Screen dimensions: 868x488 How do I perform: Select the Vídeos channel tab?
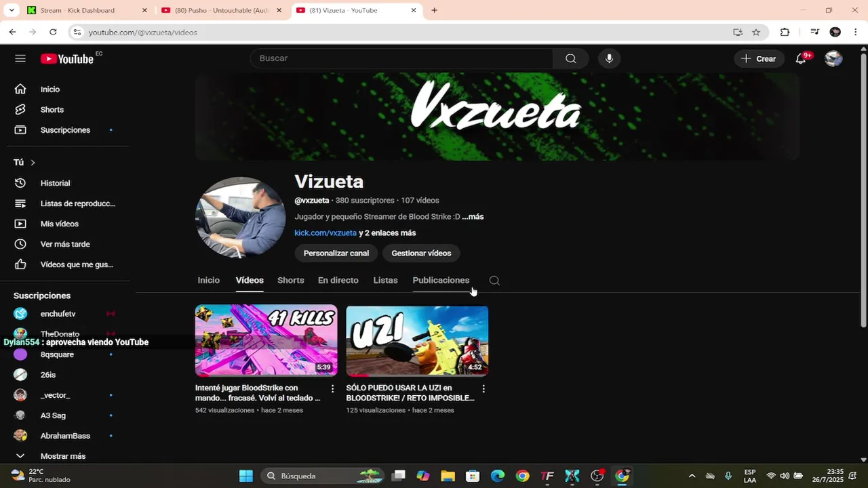(250, 281)
